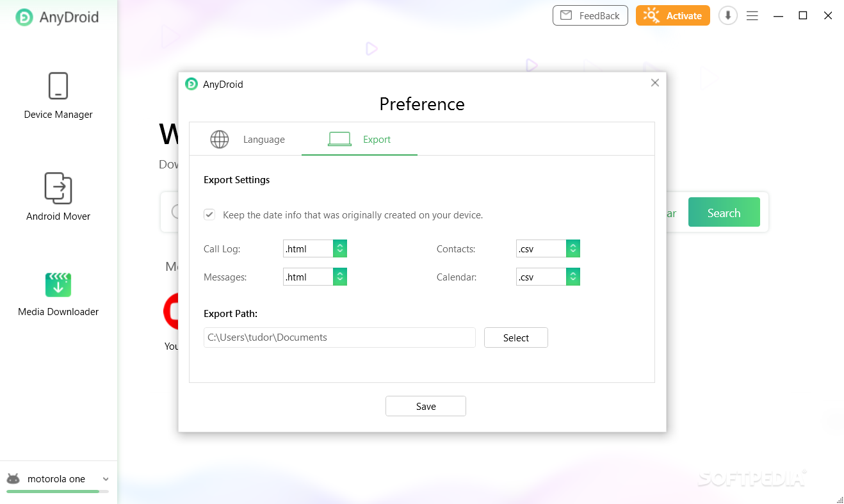This screenshot has height=504, width=844.
Task: Open Device Manager from the sidebar
Action: pyautogui.click(x=58, y=96)
